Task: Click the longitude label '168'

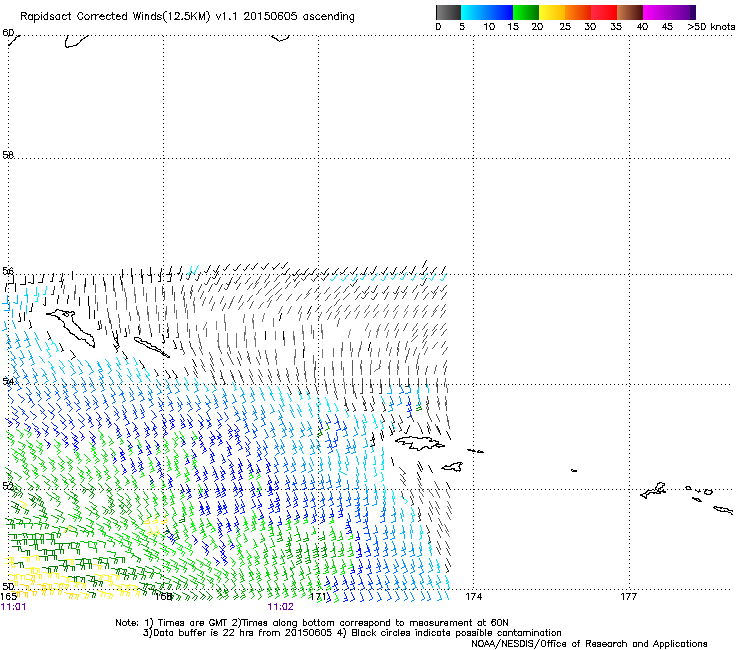Action: coord(164,597)
